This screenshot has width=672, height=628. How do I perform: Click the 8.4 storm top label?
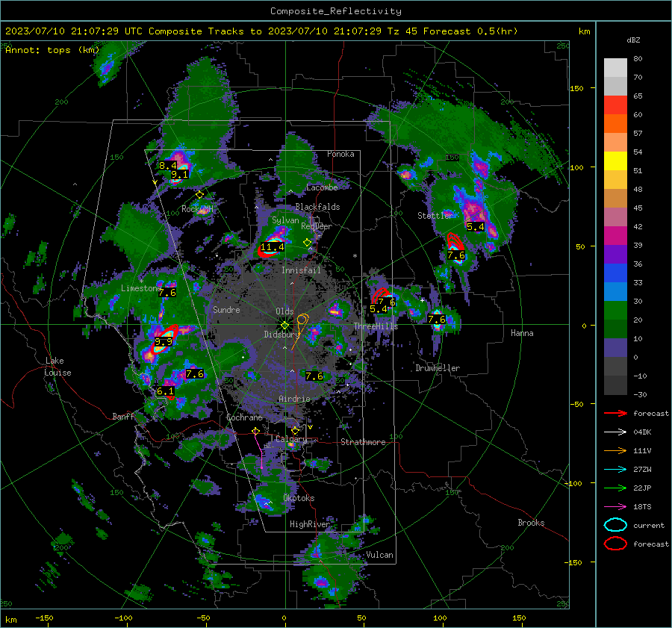click(167, 166)
